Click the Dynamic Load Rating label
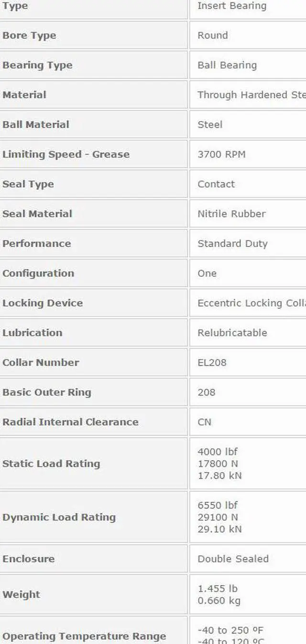 pos(59,517)
